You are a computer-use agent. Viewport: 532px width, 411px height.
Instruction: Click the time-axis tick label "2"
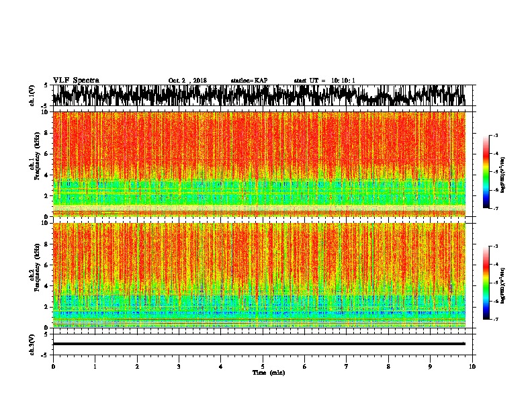click(x=137, y=367)
